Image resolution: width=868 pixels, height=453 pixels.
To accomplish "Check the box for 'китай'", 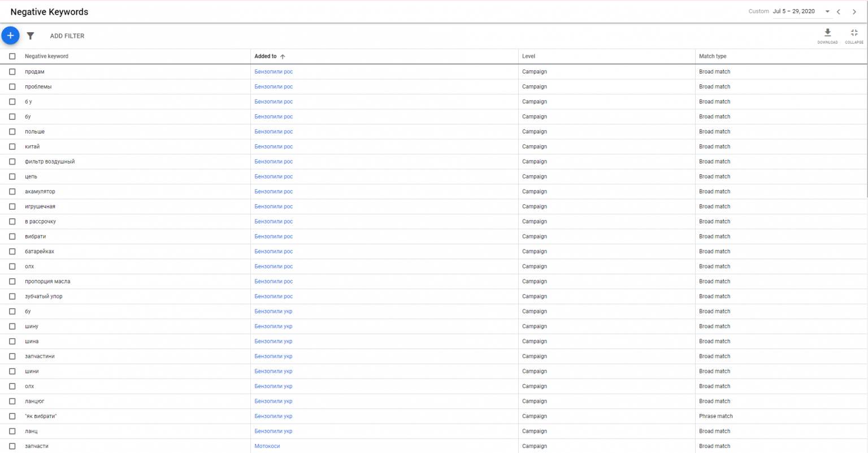I will click(x=12, y=146).
